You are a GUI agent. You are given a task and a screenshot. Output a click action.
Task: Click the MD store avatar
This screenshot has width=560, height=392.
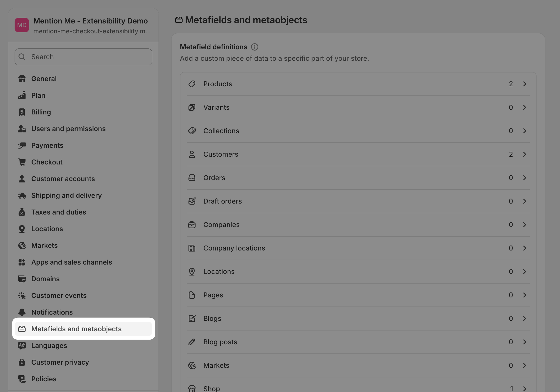click(22, 25)
